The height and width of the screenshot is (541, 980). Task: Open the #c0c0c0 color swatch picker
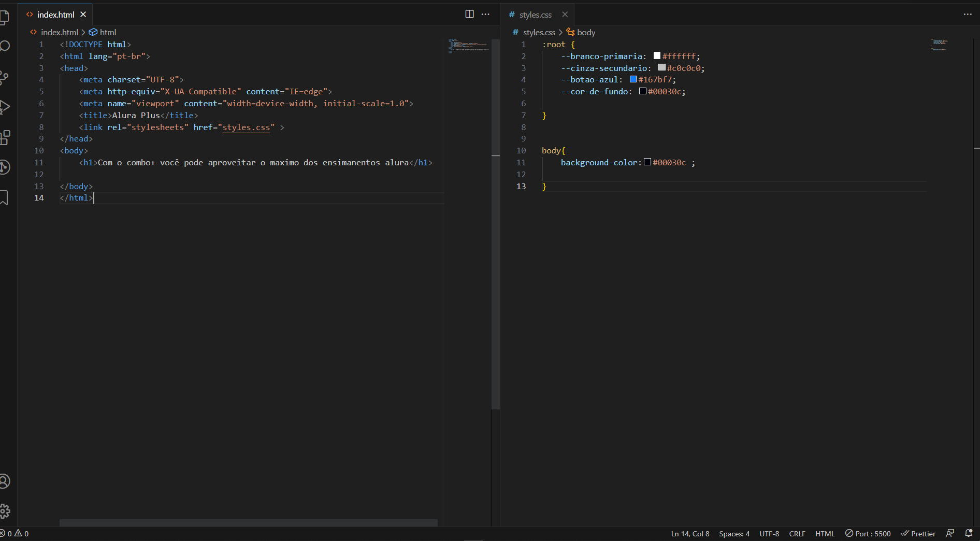(x=661, y=67)
